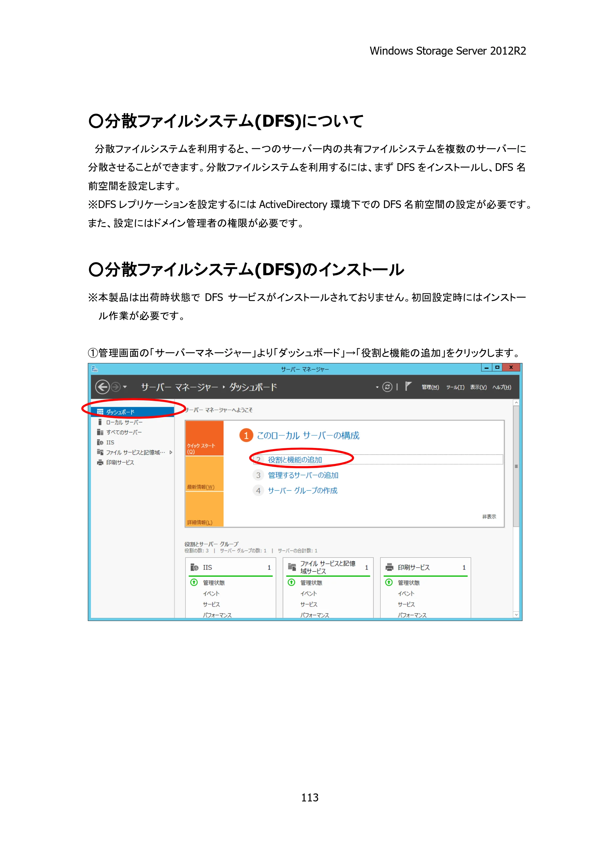Click the ファイル サービスと記憶域 sidebar icon
The width and height of the screenshot is (614, 868).
[100, 452]
